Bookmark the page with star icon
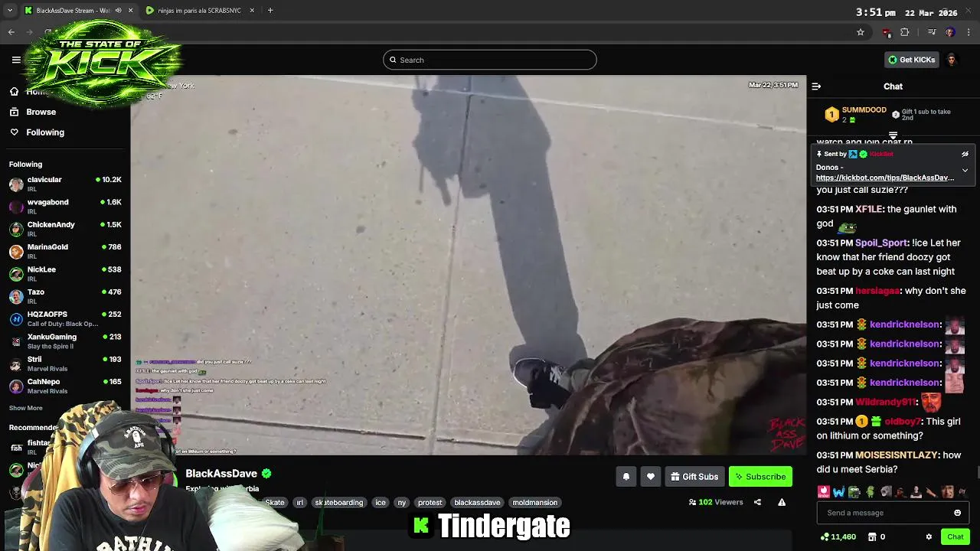The width and height of the screenshot is (980, 551). [861, 32]
